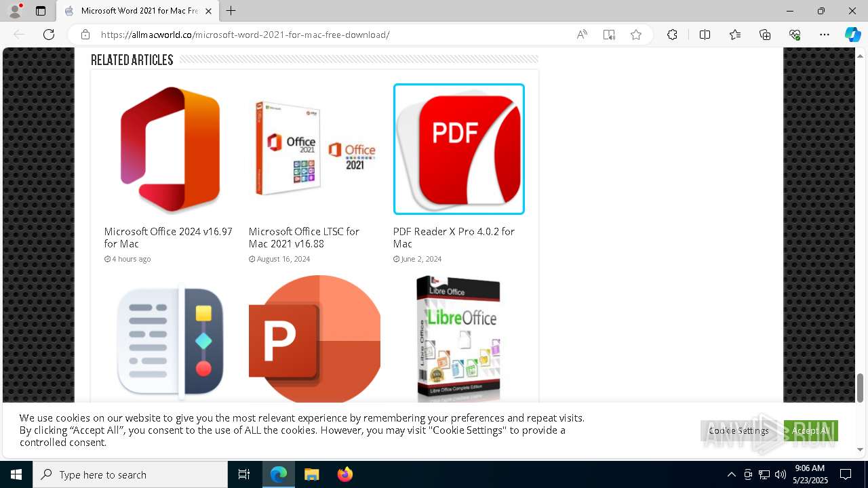Open Browser essentials icon
This screenshot has height=488, width=868.
[795, 35]
